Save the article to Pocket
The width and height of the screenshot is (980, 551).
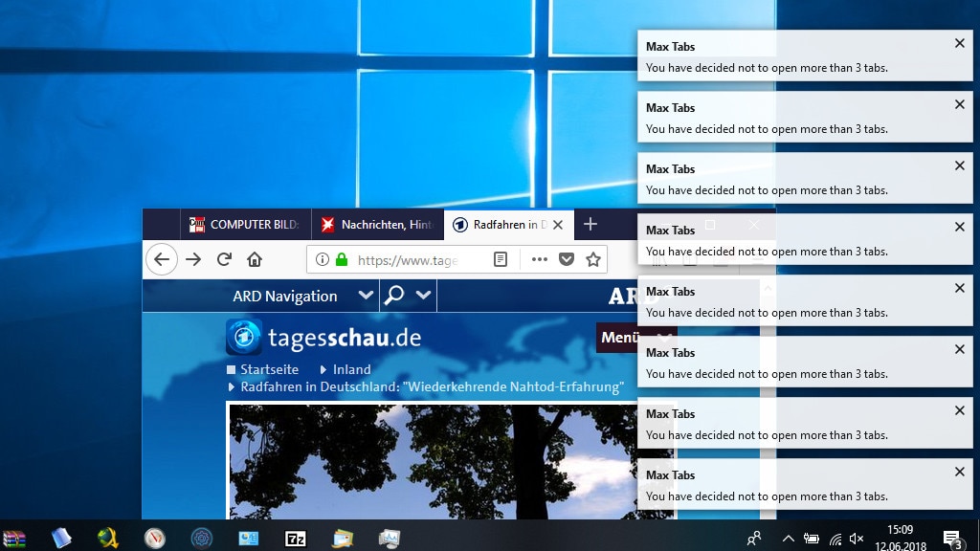566,259
